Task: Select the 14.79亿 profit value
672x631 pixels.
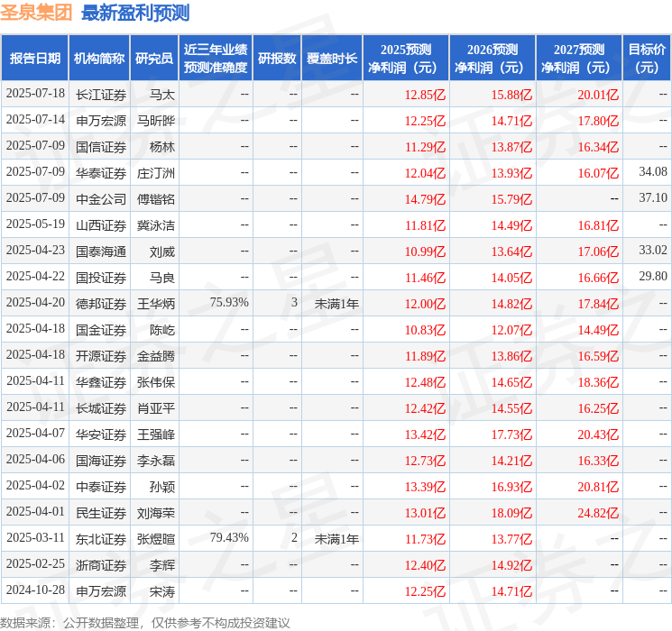Action: [425, 199]
